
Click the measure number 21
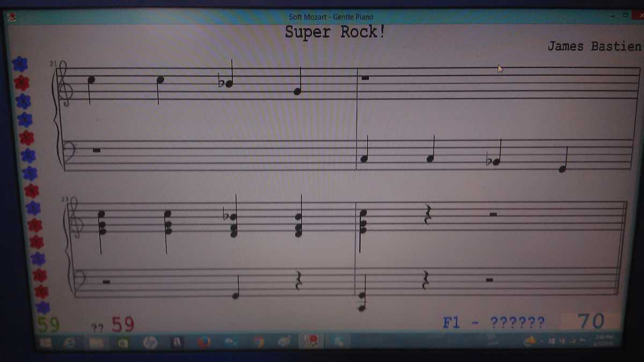[x=53, y=63]
